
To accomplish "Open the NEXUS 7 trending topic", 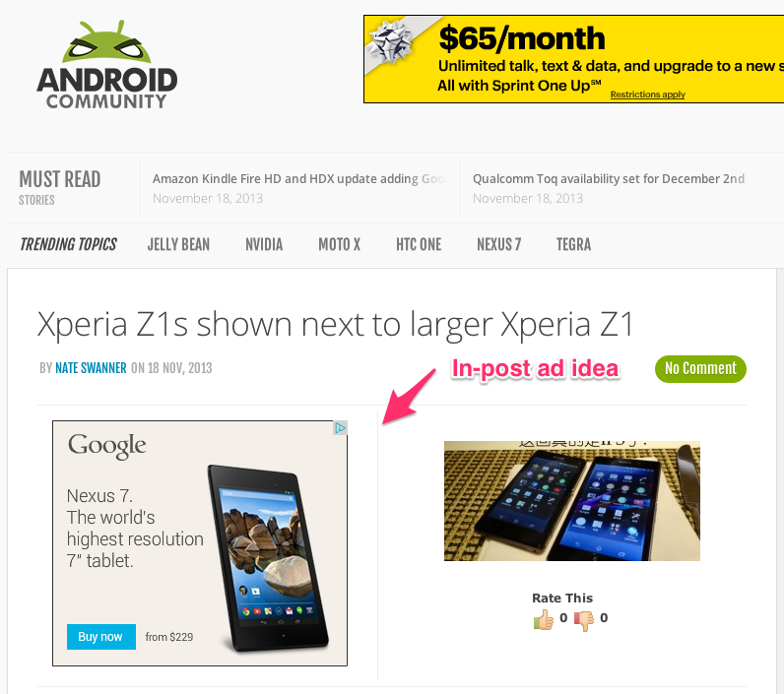I will (x=499, y=244).
